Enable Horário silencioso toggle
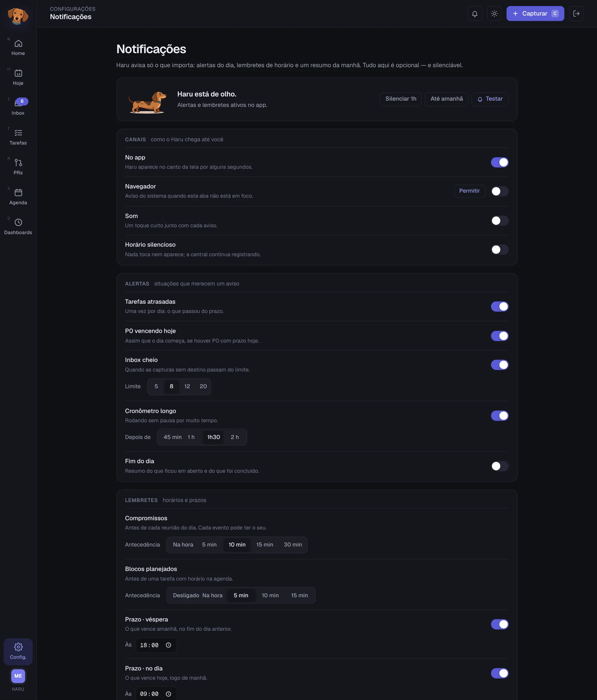This screenshot has height=700, width=597. coord(499,250)
